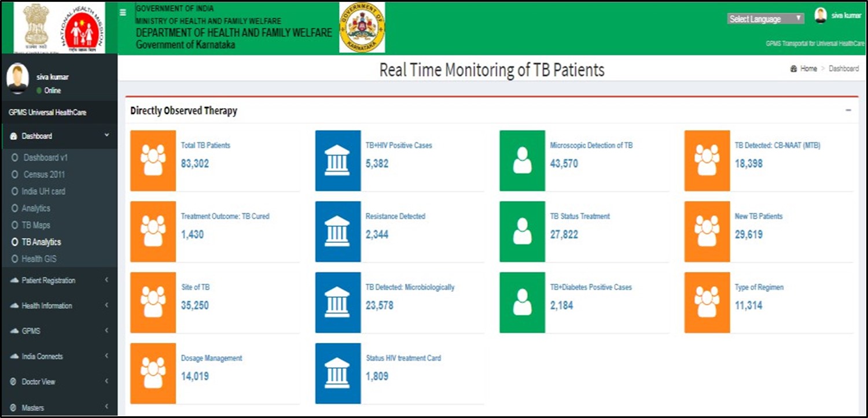
Task: Open the Select Language dropdown
Action: pyautogui.click(x=766, y=19)
